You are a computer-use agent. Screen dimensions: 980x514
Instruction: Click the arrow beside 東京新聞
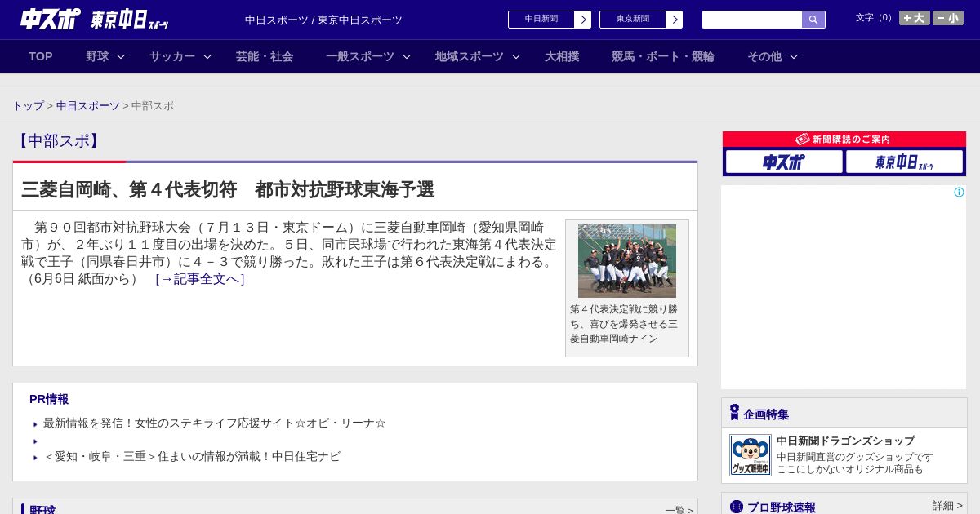click(675, 20)
